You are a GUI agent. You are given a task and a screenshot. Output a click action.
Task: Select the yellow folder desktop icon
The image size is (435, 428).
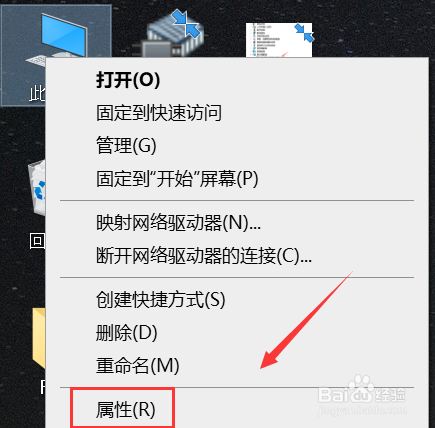[x=39, y=337]
